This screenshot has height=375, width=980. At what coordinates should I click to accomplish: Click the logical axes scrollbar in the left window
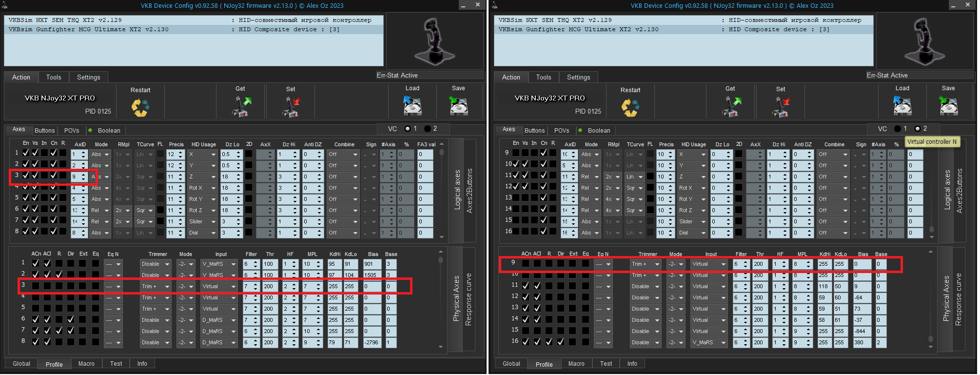click(442, 190)
